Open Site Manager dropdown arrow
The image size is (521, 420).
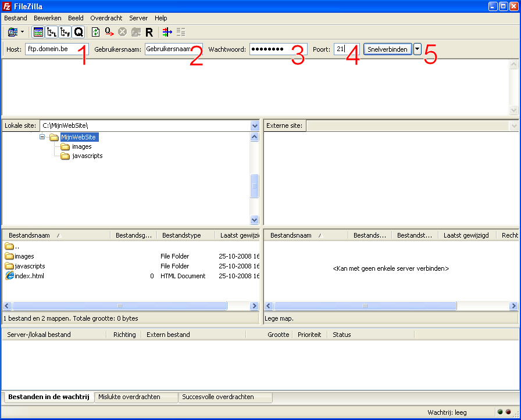point(22,32)
